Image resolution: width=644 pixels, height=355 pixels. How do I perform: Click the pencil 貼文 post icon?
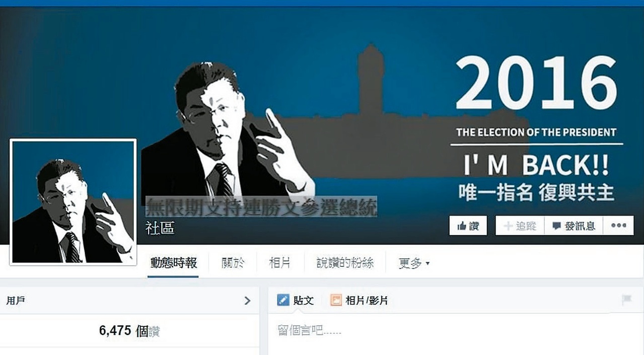(x=283, y=301)
